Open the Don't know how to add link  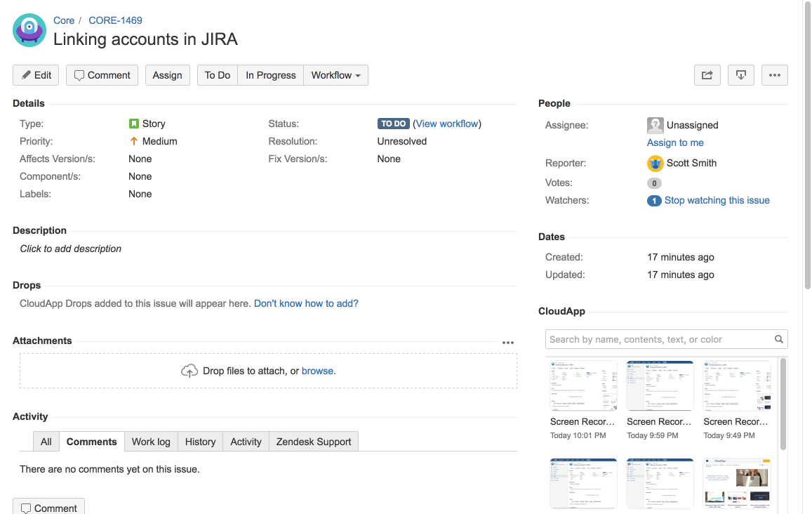[306, 303]
